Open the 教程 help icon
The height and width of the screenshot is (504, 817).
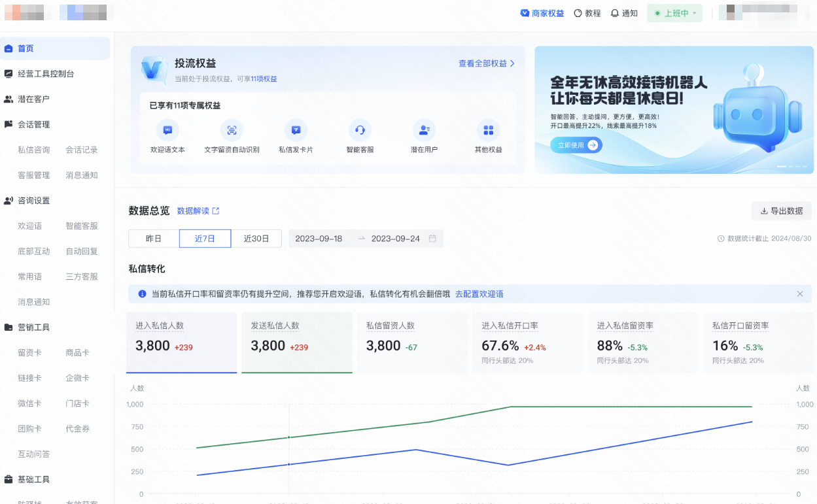(x=578, y=13)
